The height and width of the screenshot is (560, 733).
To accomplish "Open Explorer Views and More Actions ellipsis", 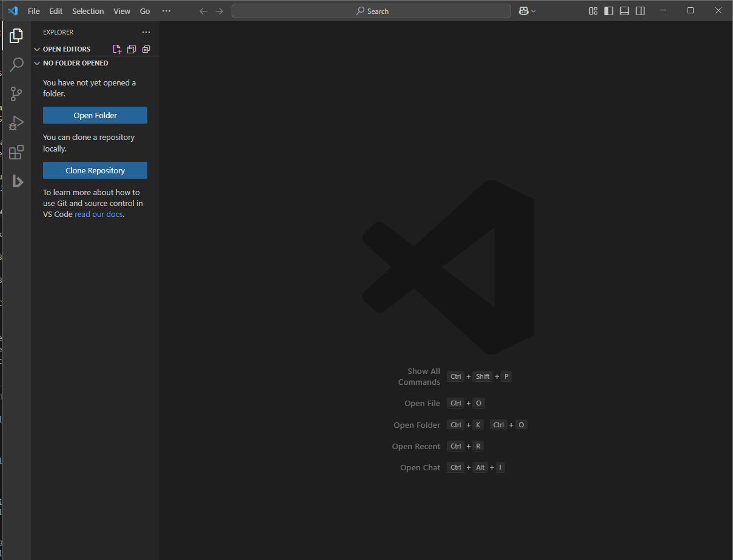I will click(x=146, y=32).
